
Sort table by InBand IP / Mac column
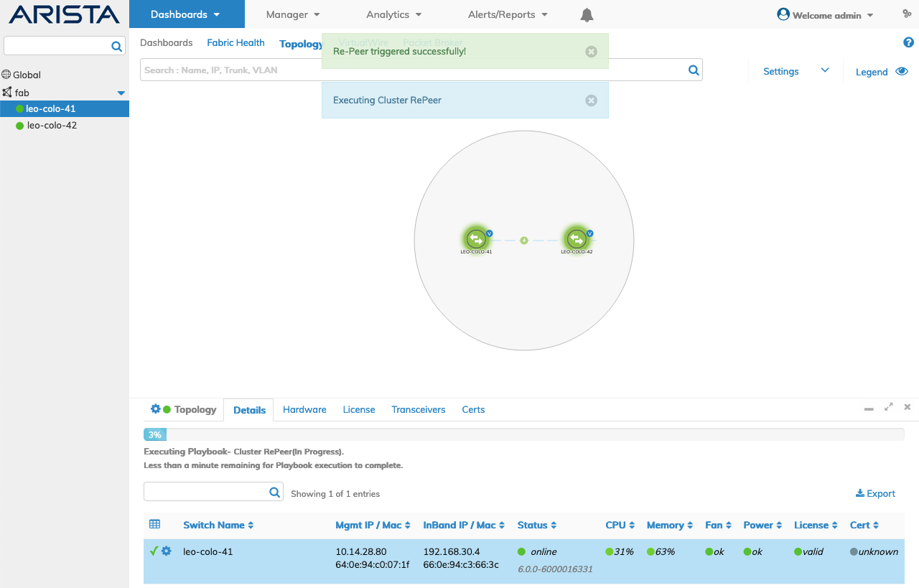464,525
